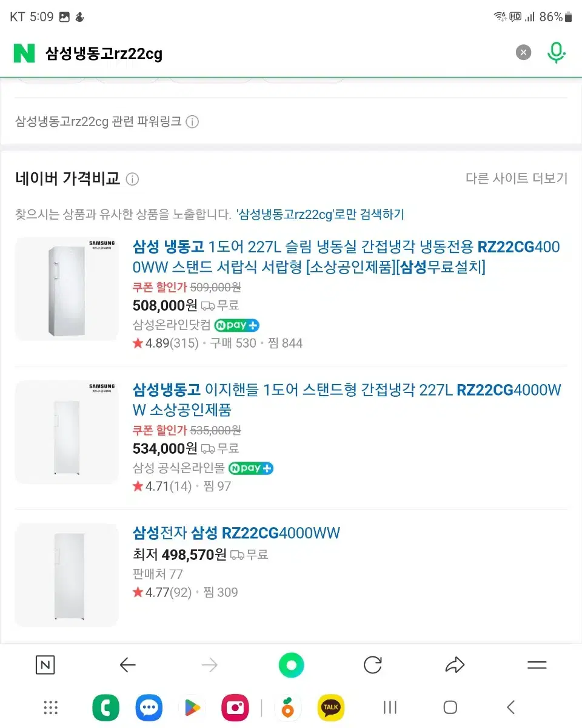View second freezer product thumbnail
The width and height of the screenshot is (582, 728).
67,432
